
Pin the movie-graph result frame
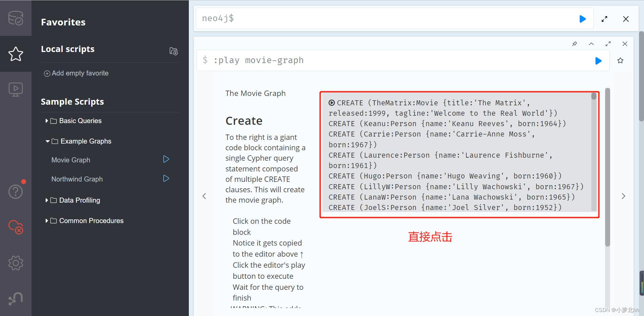click(x=575, y=44)
